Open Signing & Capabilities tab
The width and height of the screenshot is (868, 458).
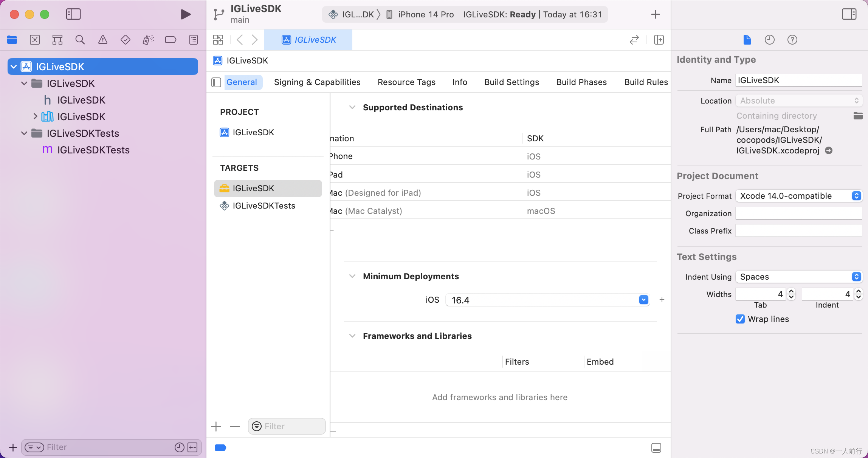point(317,82)
